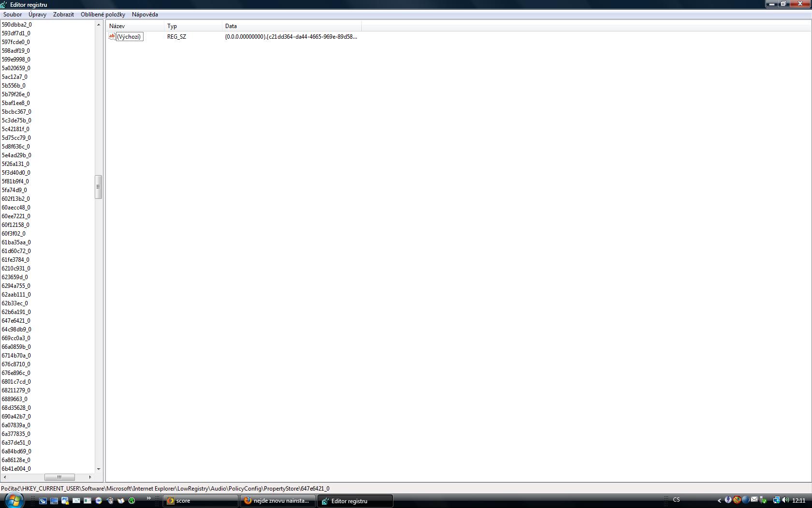The image size is (812, 508).
Task: Launch the PC shield quick launch icon
Action: tap(65, 501)
